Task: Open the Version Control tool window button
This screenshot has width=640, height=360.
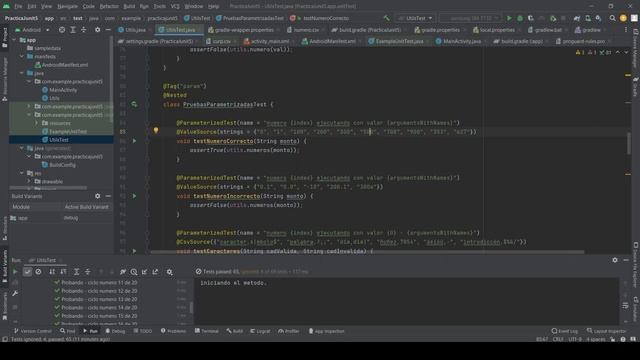Action: click(x=33, y=331)
